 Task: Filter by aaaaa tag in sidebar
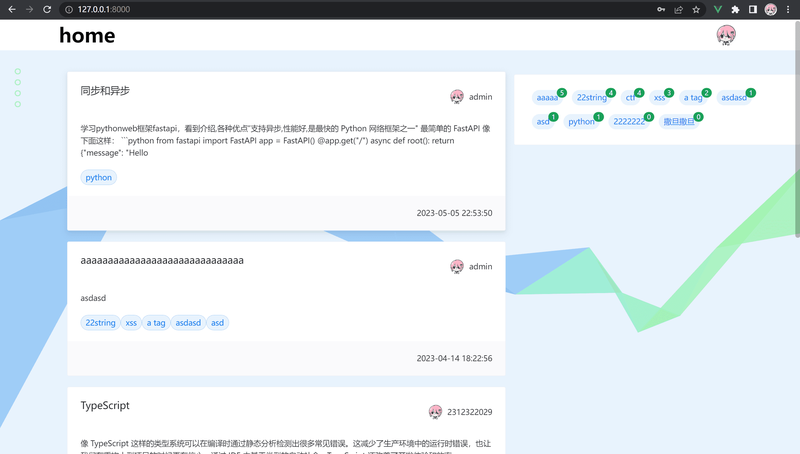[x=547, y=97]
